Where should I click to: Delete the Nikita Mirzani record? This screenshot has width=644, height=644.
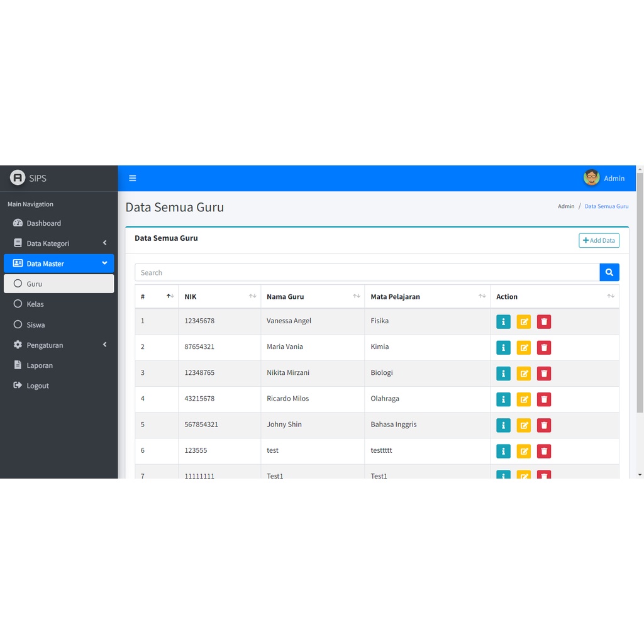(x=544, y=374)
